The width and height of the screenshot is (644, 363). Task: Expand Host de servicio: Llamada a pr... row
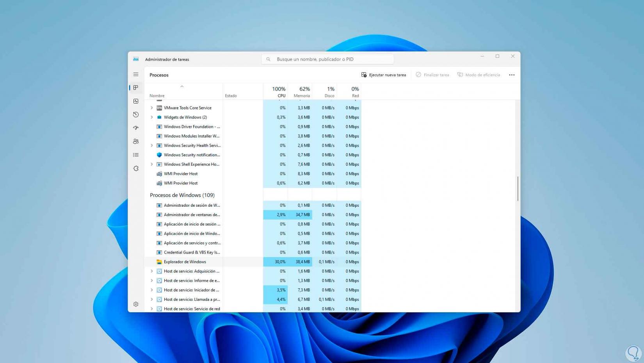(152, 299)
